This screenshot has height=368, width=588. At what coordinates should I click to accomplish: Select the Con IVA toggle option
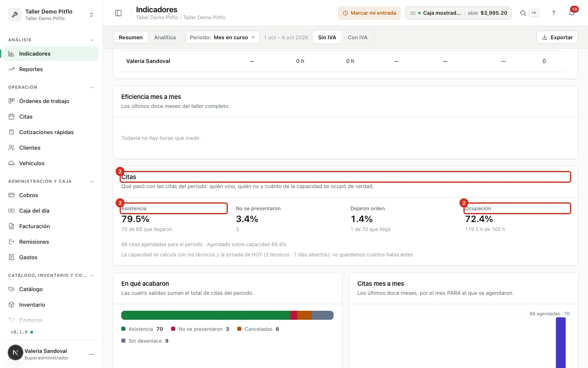(358, 37)
